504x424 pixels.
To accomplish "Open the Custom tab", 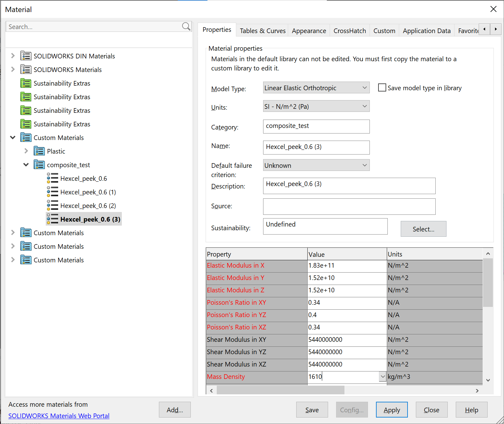I will point(384,31).
